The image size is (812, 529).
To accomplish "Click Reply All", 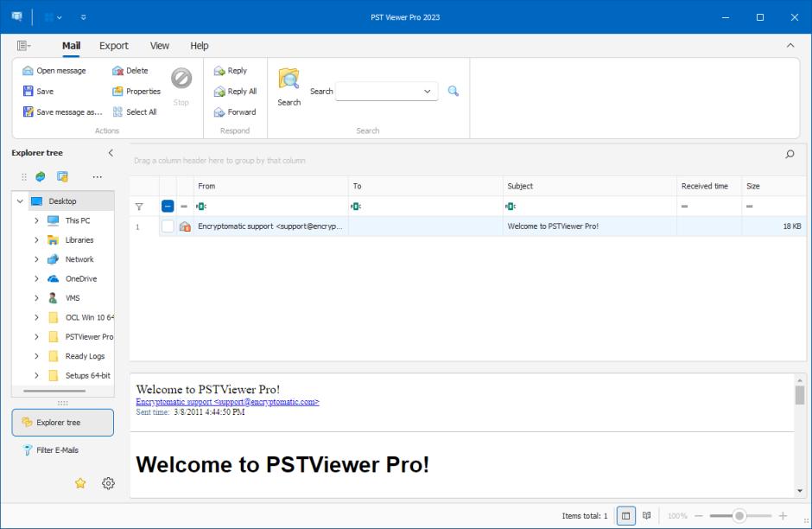I will (x=236, y=91).
